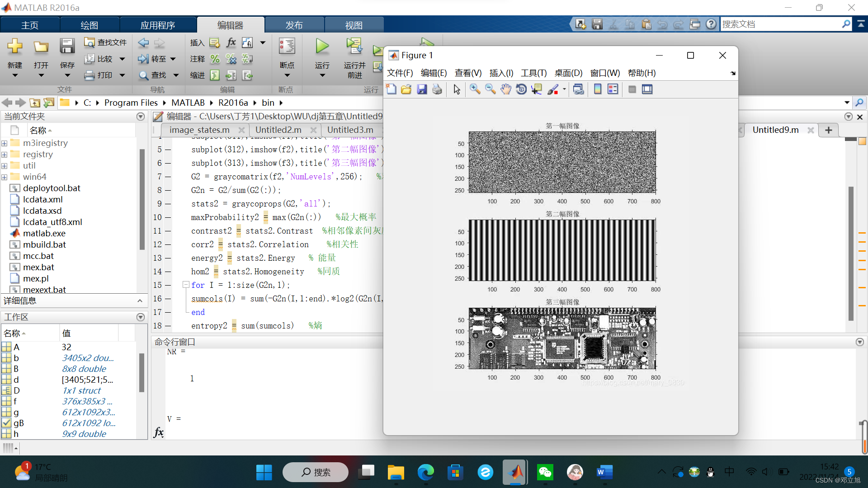Collapse the 详细信息 panel with its arrow
The image size is (868, 488).
click(140, 300)
